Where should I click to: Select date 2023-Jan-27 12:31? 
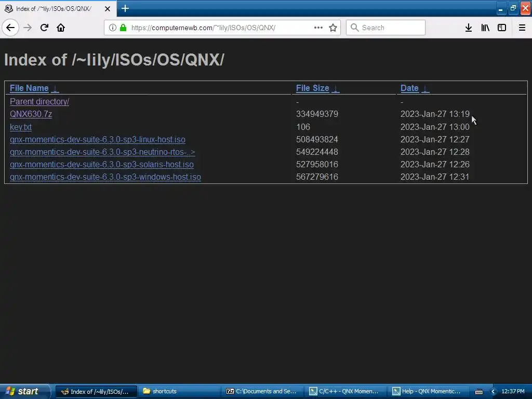[435, 177]
